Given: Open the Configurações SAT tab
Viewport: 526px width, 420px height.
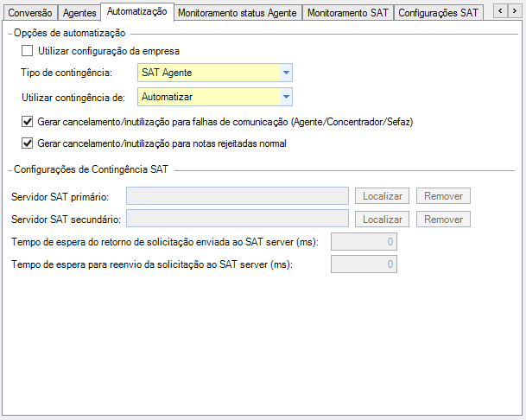Looking at the screenshot, I should click(438, 13).
